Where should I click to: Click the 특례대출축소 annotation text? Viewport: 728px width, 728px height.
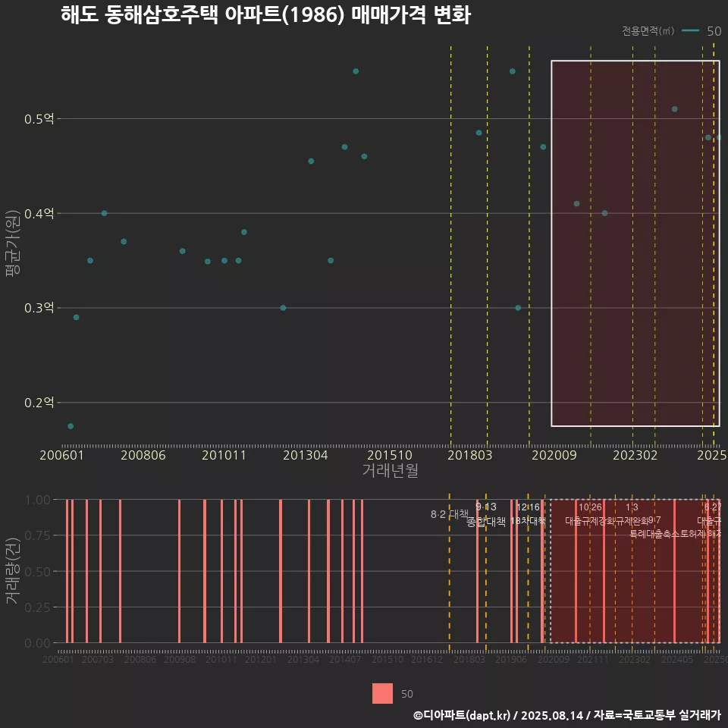[654, 534]
